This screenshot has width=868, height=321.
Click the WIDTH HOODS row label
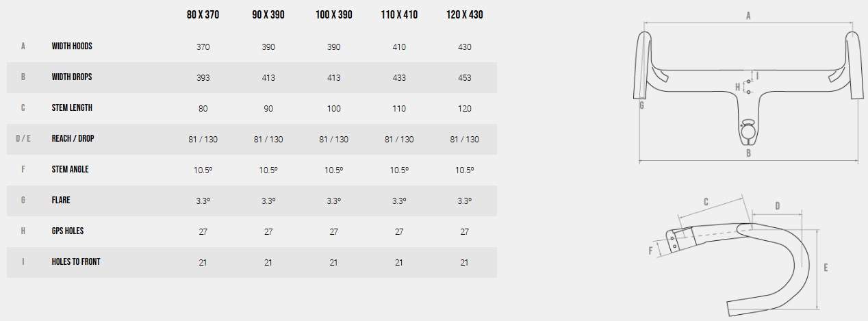click(72, 47)
